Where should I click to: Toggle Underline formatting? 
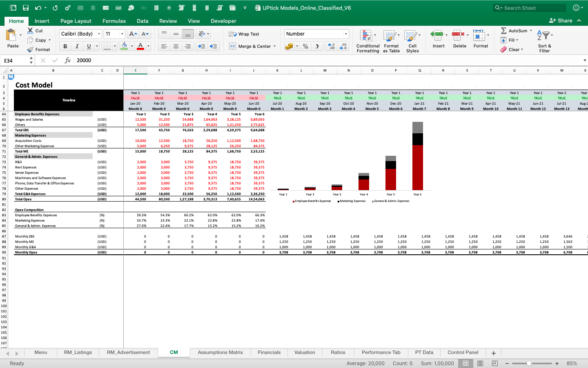coord(89,46)
